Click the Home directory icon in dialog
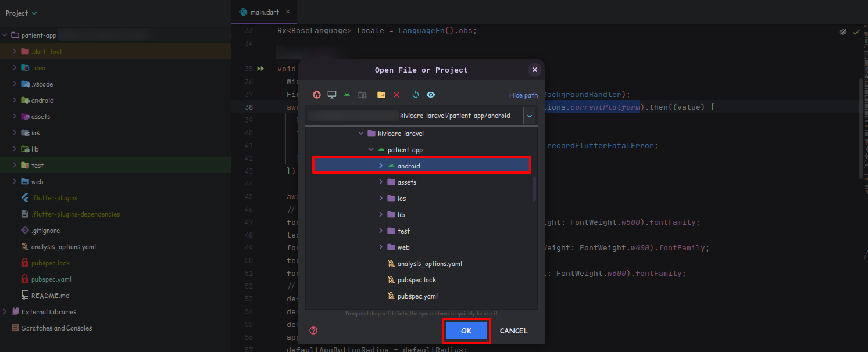Viewport: 868px width, 352px height. [317, 95]
